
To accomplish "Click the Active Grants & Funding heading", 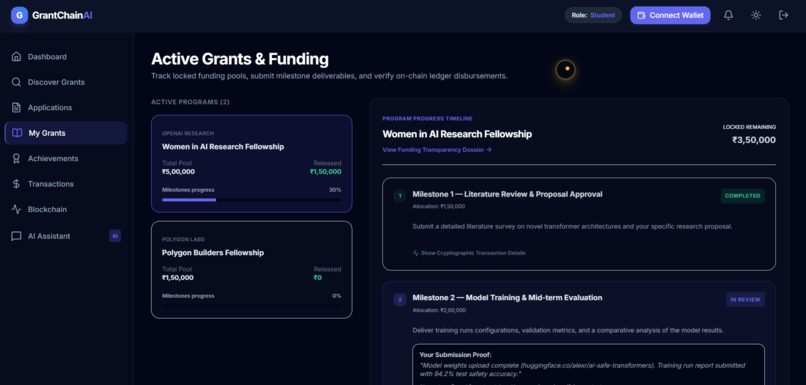I will coord(240,59).
